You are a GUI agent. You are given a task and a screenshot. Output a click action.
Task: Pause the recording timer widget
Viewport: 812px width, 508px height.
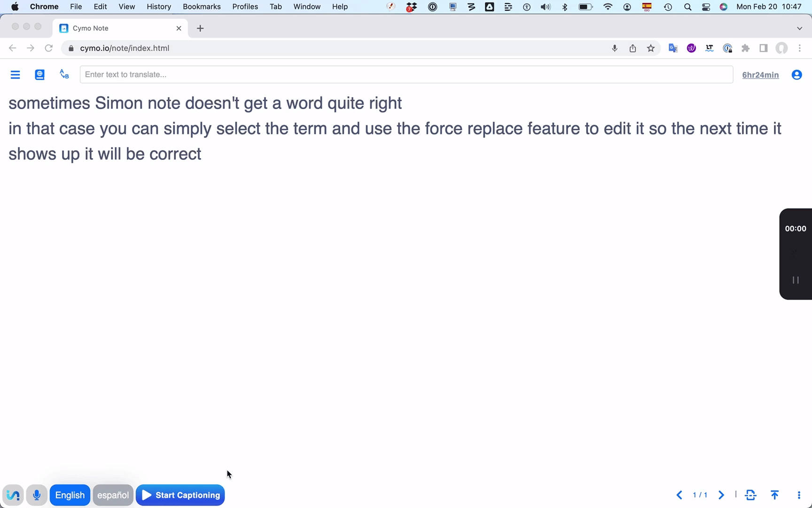(796, 280)
